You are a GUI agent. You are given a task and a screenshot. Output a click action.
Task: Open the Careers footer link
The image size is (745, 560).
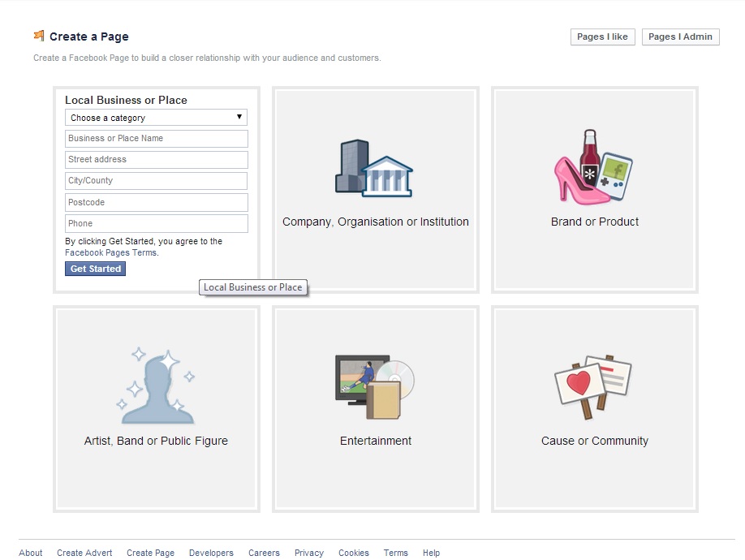[x=265, y=553]
